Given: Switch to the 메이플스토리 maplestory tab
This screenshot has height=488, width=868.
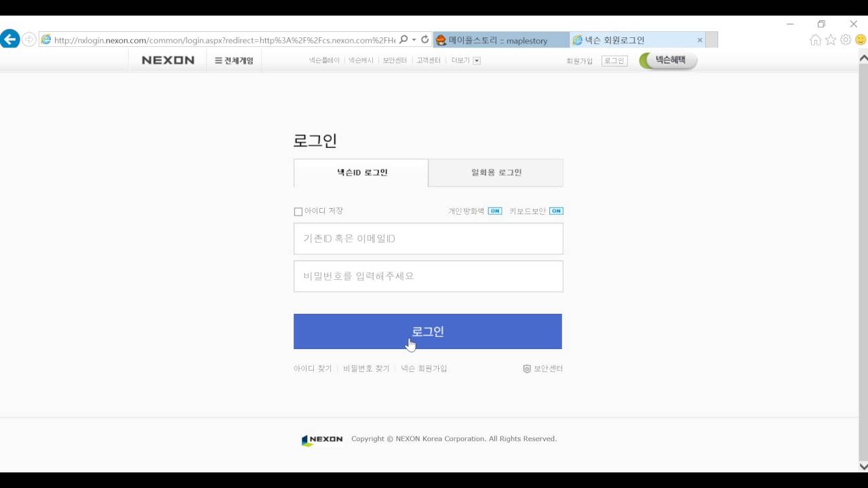Looking at the screenshot, I should tap(500, 40).
